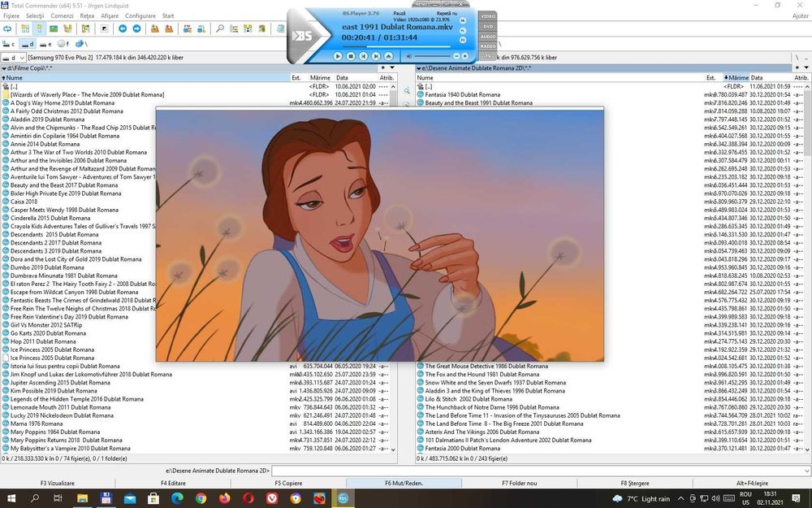Click the thumbnail view picture toolbar icon

(54, 29)
